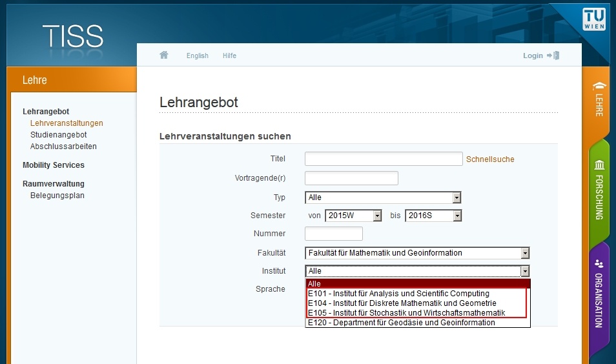Open Abschlussarbeiten in the sidebar

pos(63,146)
